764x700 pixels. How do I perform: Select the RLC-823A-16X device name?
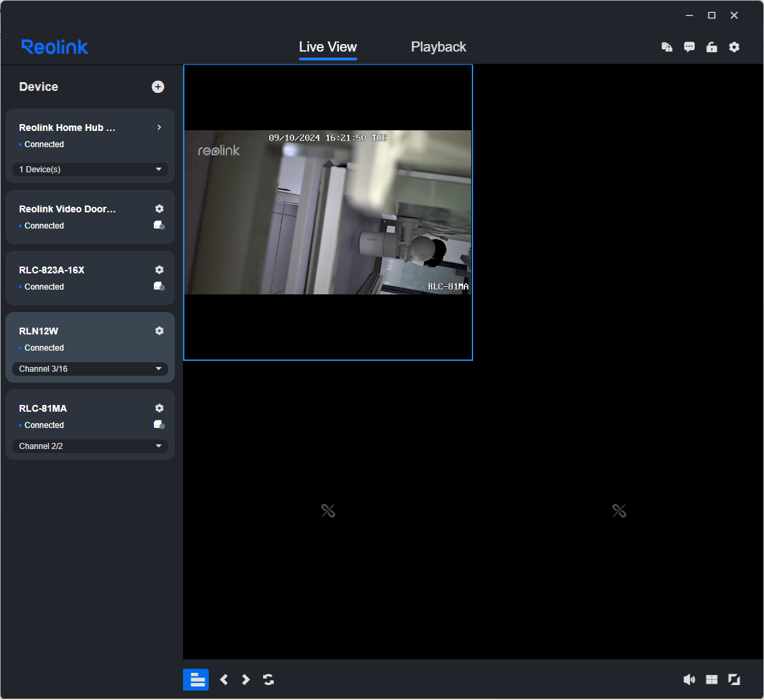tap(52, 270)
